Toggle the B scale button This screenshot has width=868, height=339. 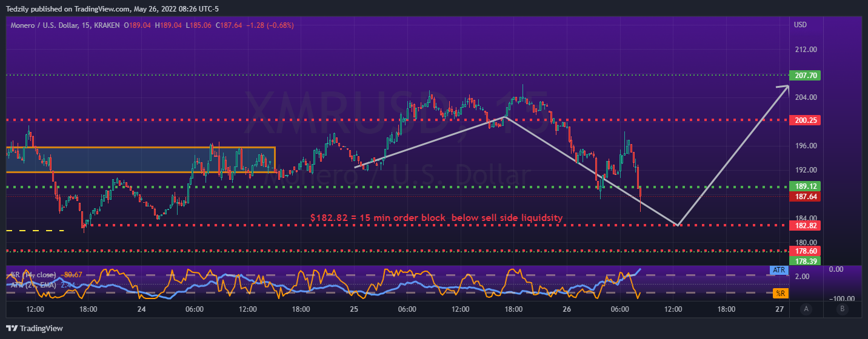[842, 309]
